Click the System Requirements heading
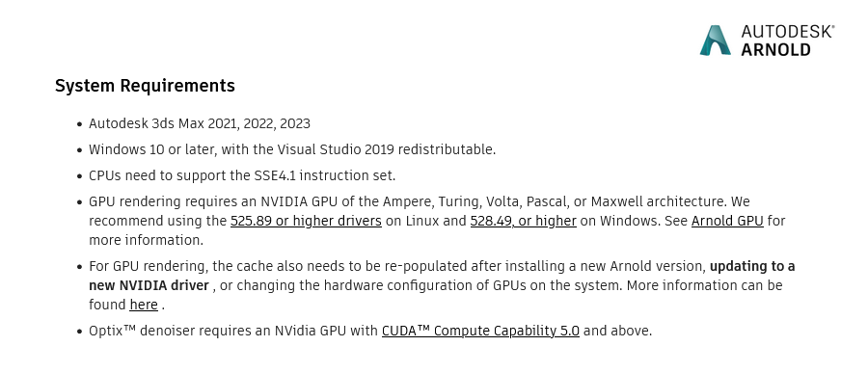Screen dimensions: 868x373 tap(145, 86)
